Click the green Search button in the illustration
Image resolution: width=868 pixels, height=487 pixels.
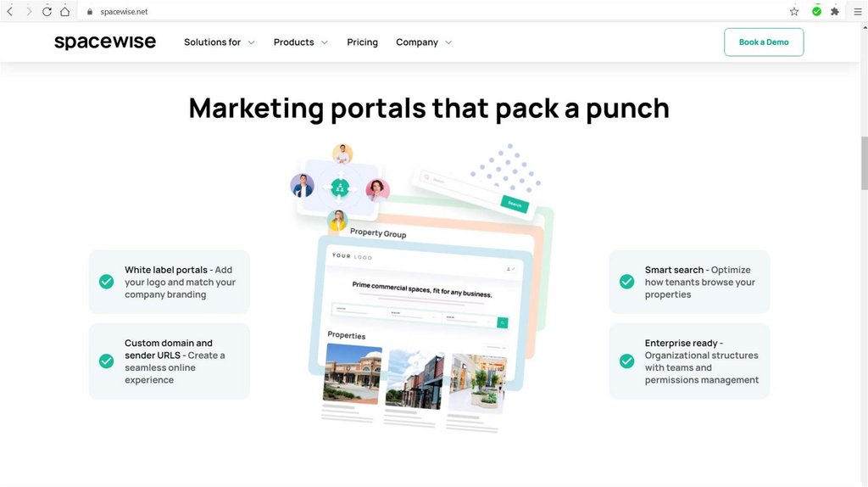515,204
